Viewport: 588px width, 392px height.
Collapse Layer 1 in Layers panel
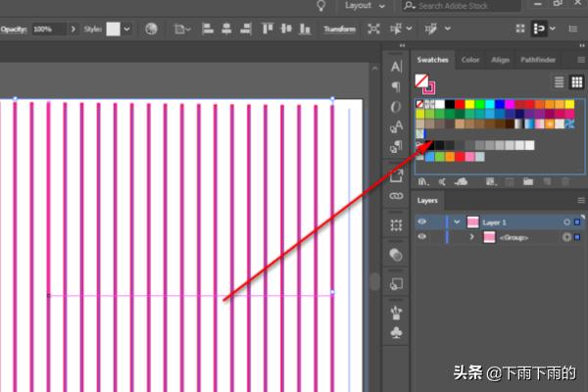(x=457, y=222)
